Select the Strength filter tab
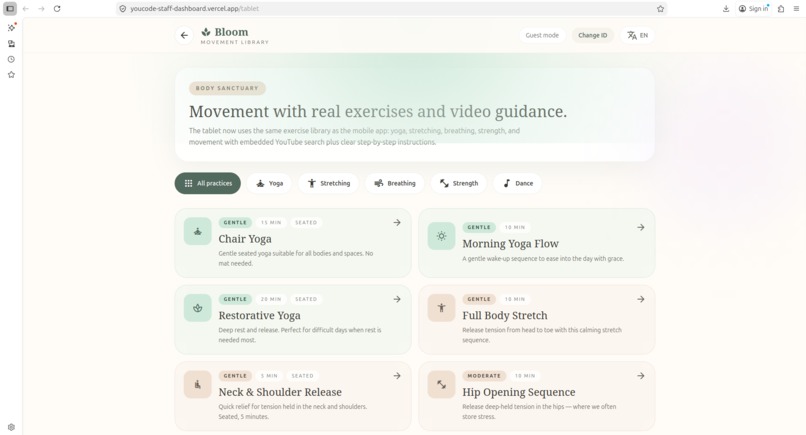Image resolution: width=806 pixels, height=435 pixels. point(459,183)
